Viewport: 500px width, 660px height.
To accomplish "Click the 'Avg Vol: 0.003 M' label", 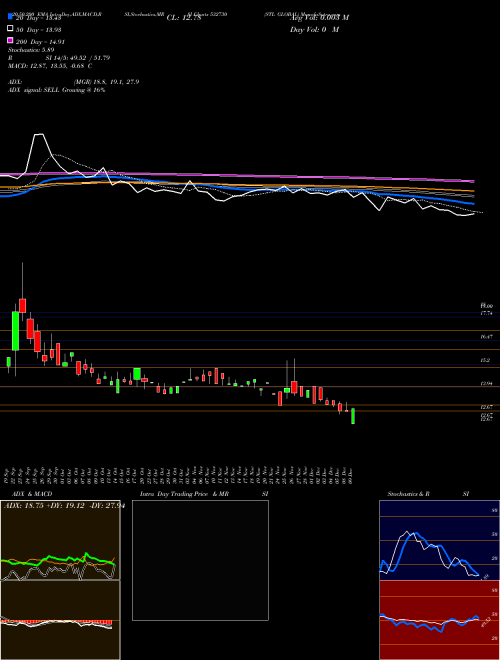I will point(319,18).
